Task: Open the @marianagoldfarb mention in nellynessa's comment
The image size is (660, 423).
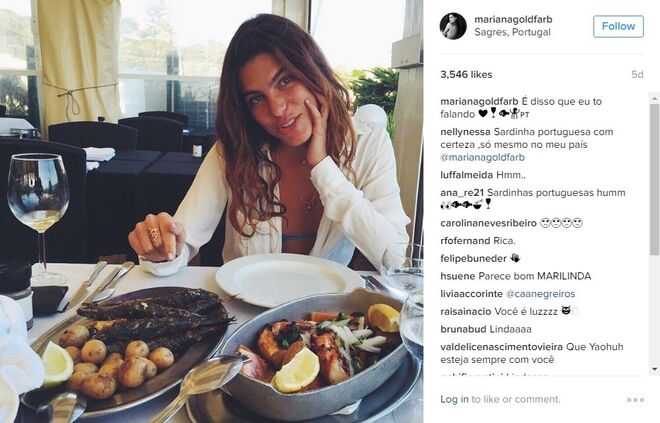Action: click(482, 157)
